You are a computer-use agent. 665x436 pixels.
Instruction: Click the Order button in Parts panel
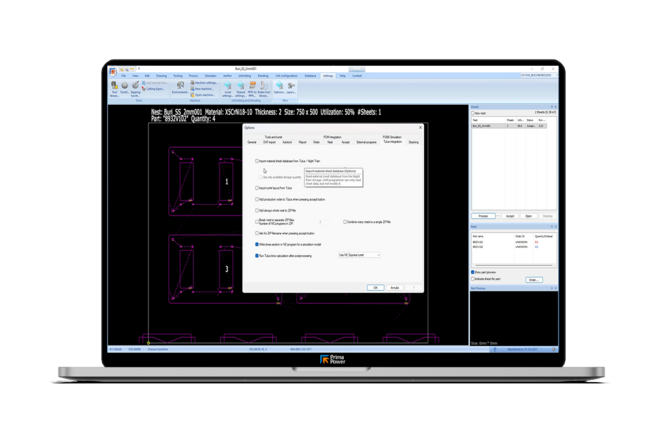[x=534, y=280]
